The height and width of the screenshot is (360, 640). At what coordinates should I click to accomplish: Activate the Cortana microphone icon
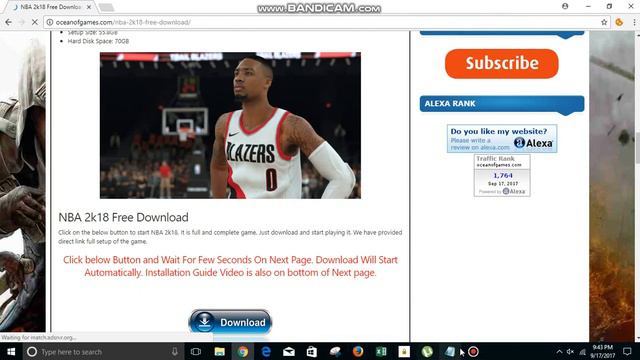point(175,351)
